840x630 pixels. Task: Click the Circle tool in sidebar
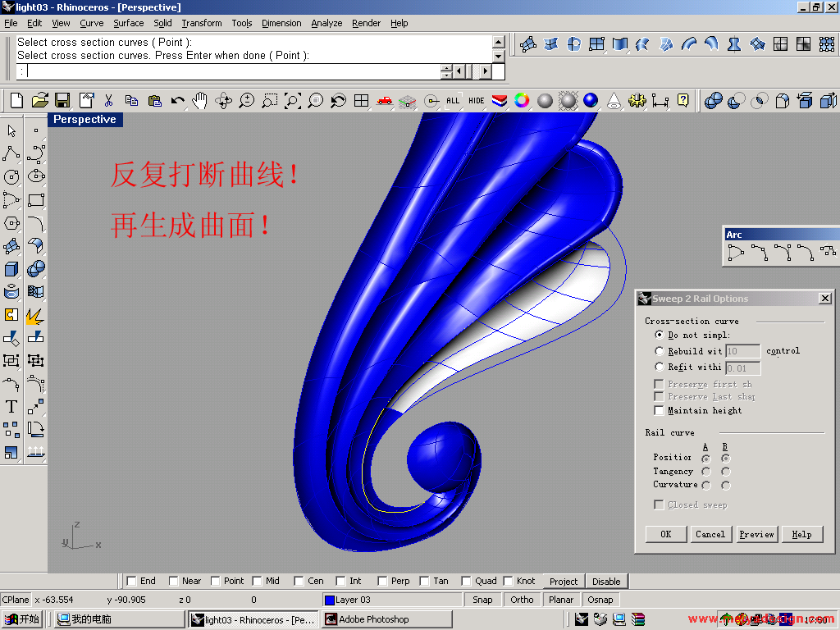pos(11,177)
